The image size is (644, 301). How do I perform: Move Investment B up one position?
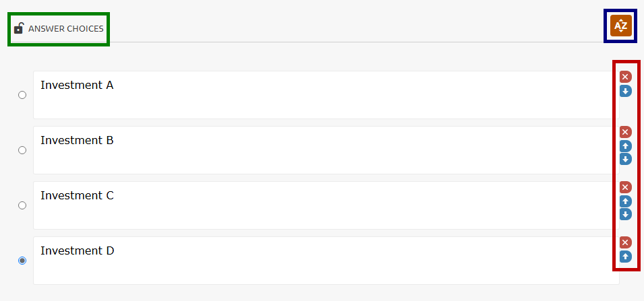pos(625,146)
